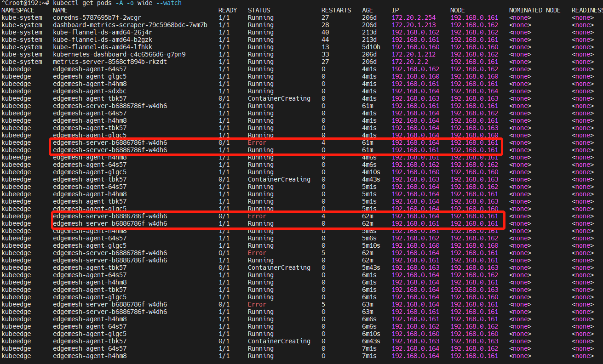Click the READINESS column header
Screen dimensions: 603x364
point(587,10)
